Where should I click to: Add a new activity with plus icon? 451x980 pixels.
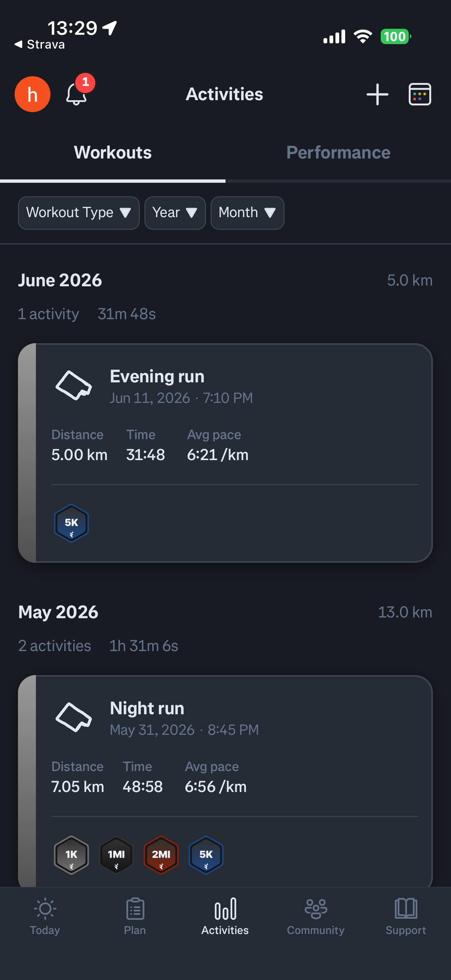(377, 94)
